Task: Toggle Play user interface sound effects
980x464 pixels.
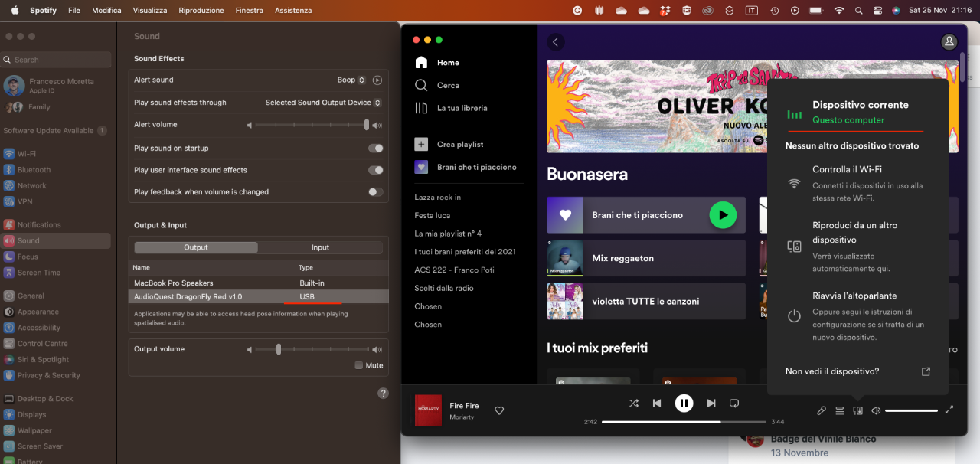Action: click(375, 170)
